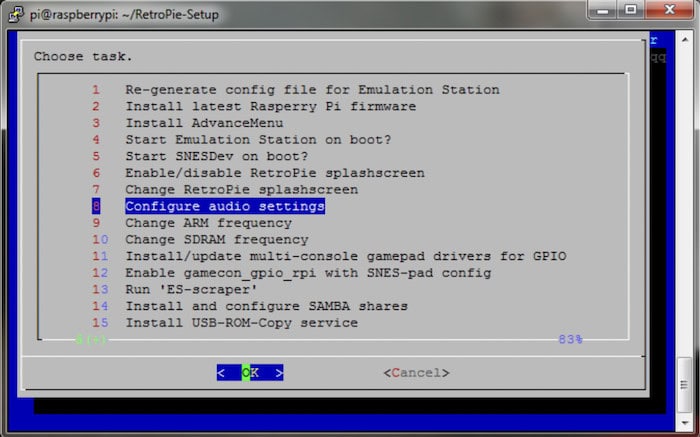The image size is (700, 437).
Task: Close the PuTTY terminal window
Action: pos(670,10)
